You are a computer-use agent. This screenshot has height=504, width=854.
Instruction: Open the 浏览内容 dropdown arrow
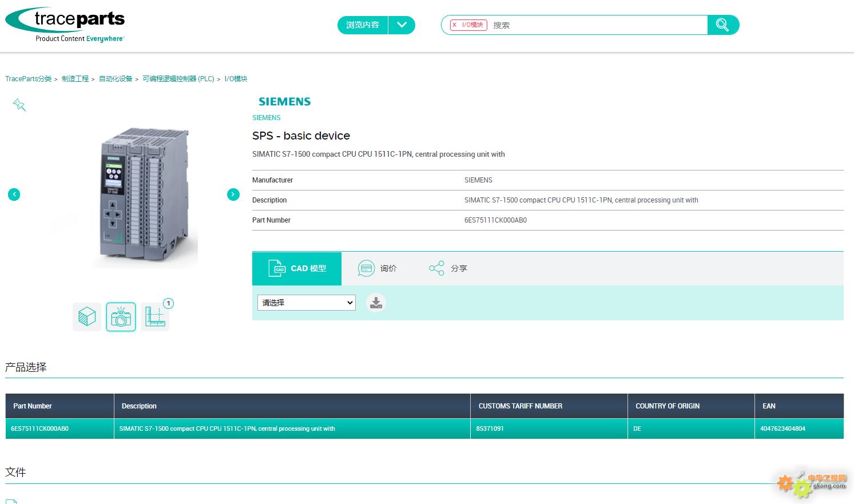click(x=402, y=25)
